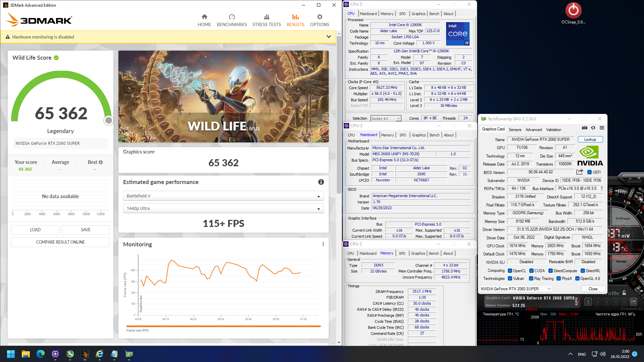Switch to the Memory tab in top CPU-Z

tap(387, 14)
